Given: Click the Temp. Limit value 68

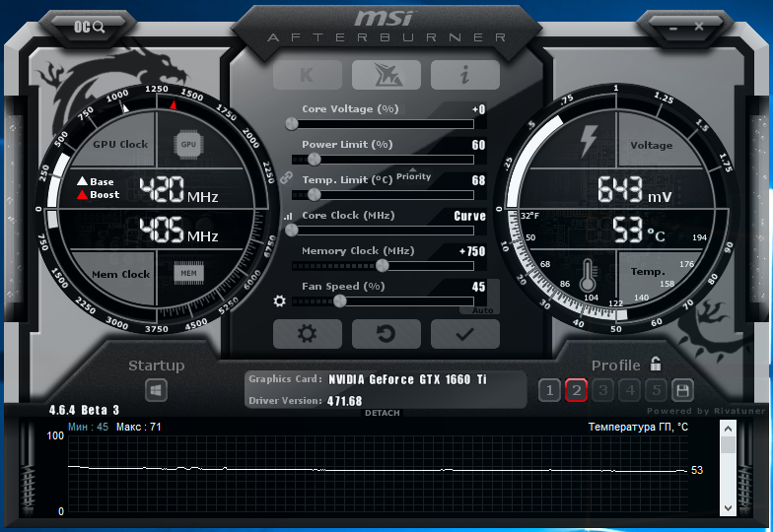Looking at the screenshot, I should tap(478, 180).
